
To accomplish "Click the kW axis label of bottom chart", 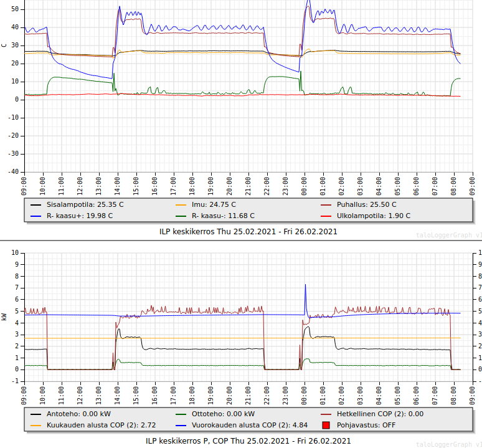I will (4, 317).
